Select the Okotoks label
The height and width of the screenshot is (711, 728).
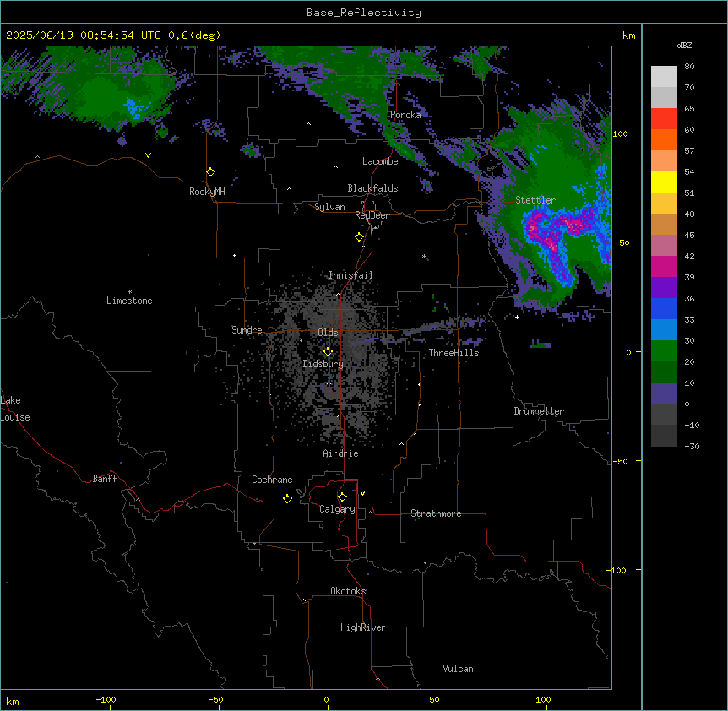(348, 591)
